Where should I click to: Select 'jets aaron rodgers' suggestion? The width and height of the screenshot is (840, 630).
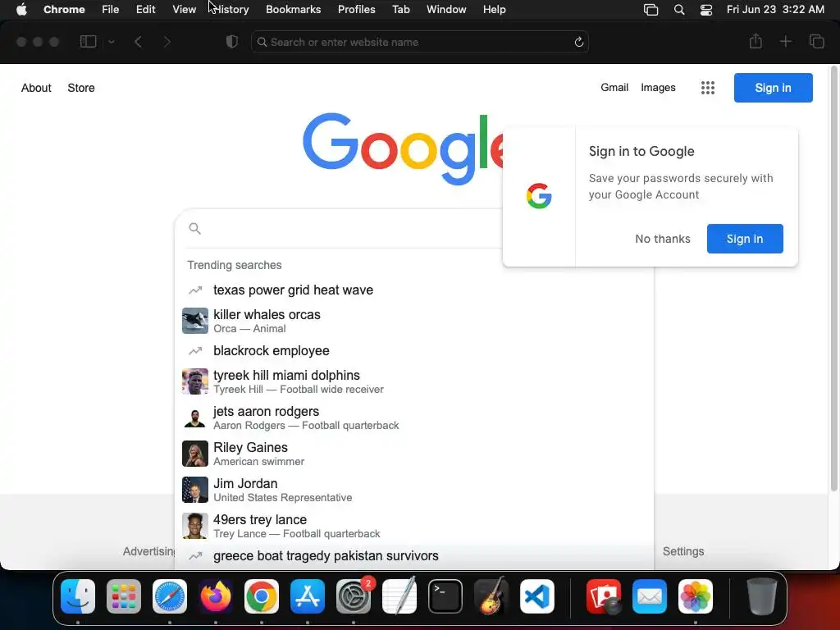414,418
